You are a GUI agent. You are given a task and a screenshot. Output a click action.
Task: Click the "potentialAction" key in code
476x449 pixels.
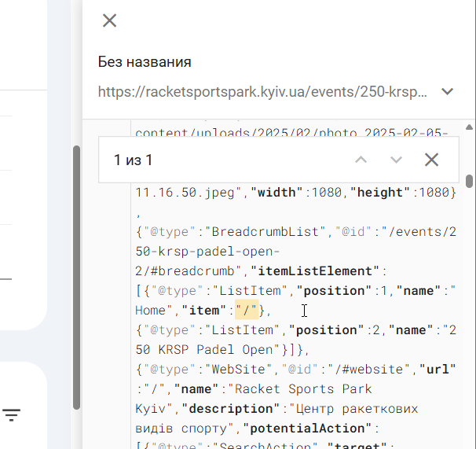307,429
